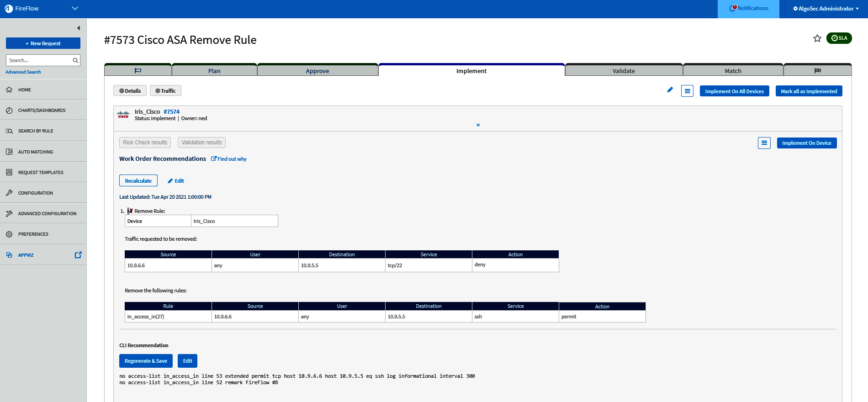The image size is (868, 402).
Task: Switch to the Approve tab
Action: [318, 71]
